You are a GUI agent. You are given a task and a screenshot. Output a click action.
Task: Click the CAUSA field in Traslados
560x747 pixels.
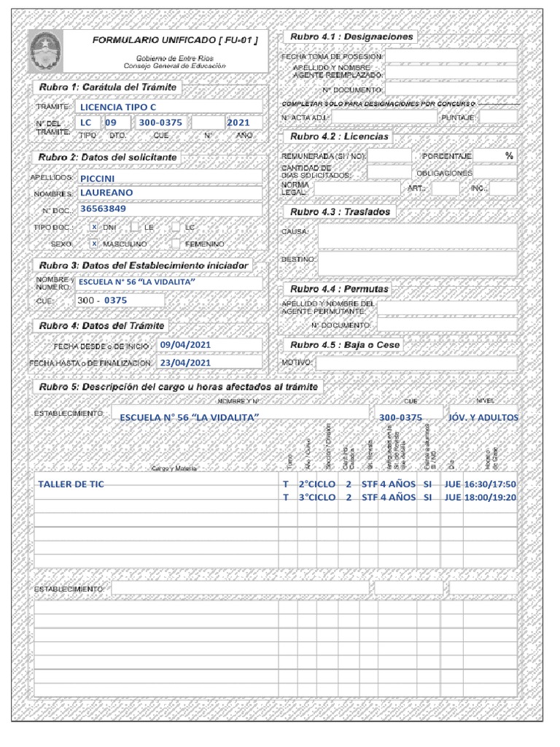418,236
